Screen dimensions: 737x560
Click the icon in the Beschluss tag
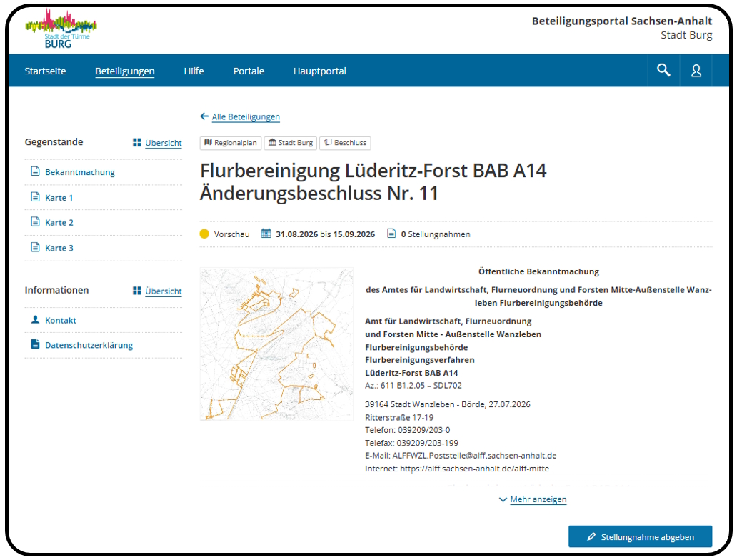click(328, 142)
